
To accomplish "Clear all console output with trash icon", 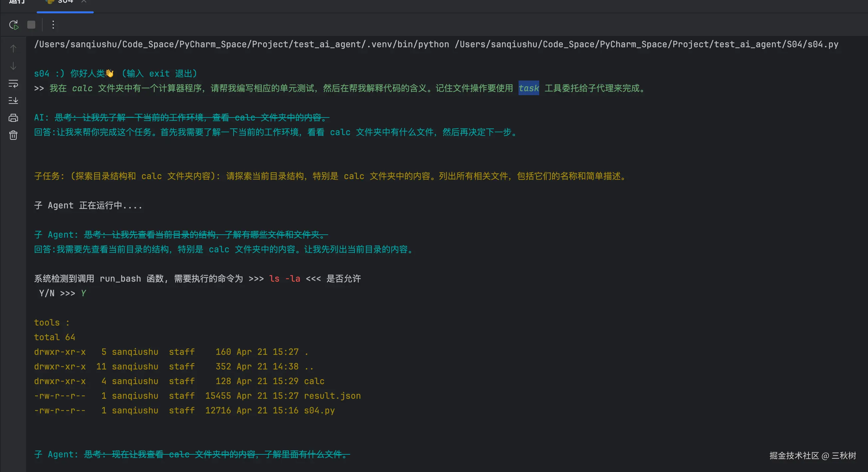I will point(13,135).
